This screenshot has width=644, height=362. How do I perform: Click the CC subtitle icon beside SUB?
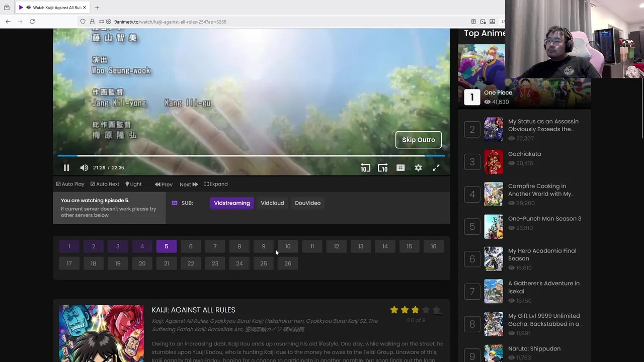pyautogui.click(x=175, y=203)
